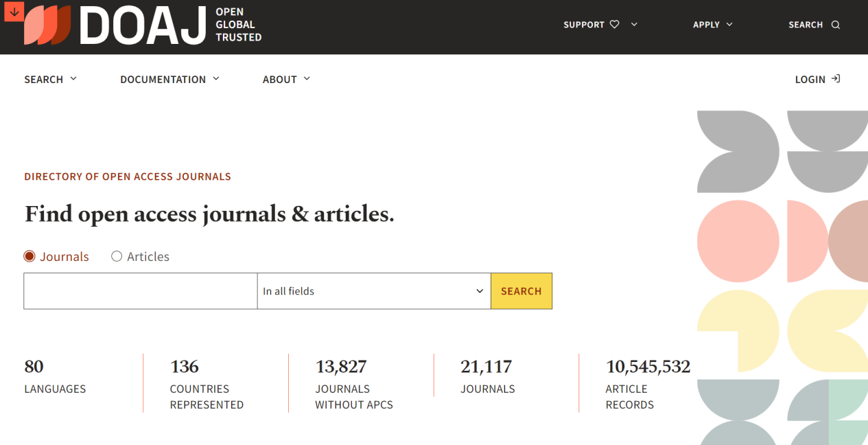Open the Documentation menu

170,79
